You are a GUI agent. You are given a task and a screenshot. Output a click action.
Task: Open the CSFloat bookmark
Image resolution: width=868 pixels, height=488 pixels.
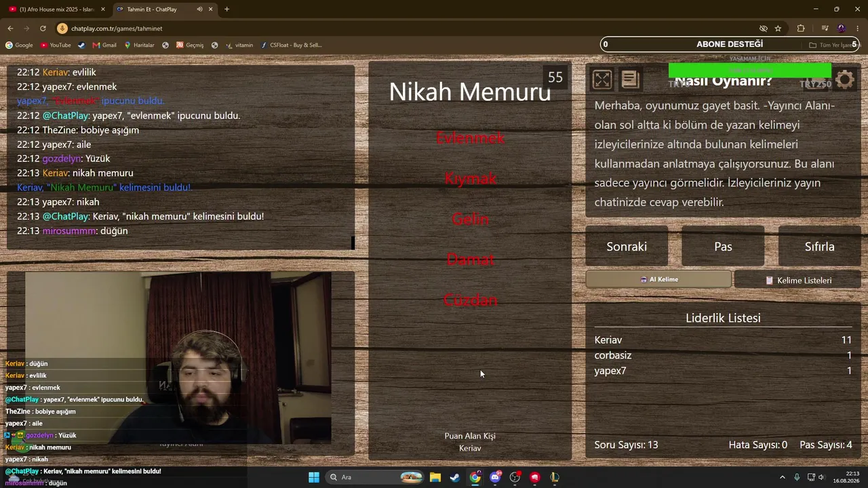click(292, 45)
